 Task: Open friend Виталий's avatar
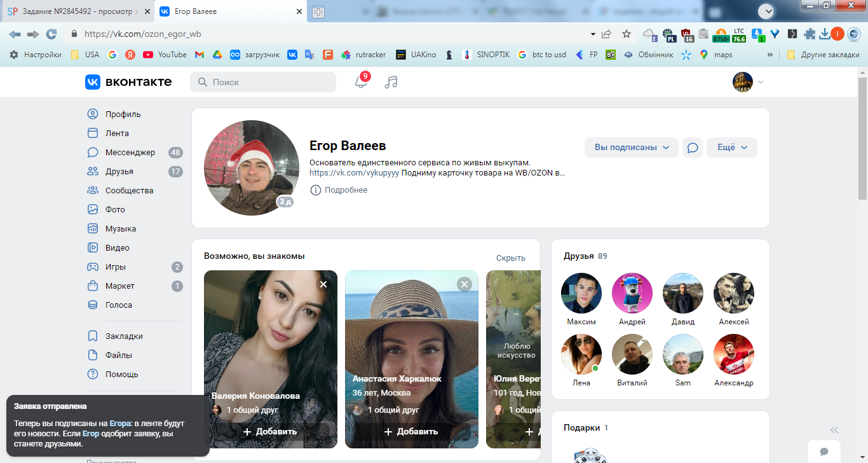point(632,354)
